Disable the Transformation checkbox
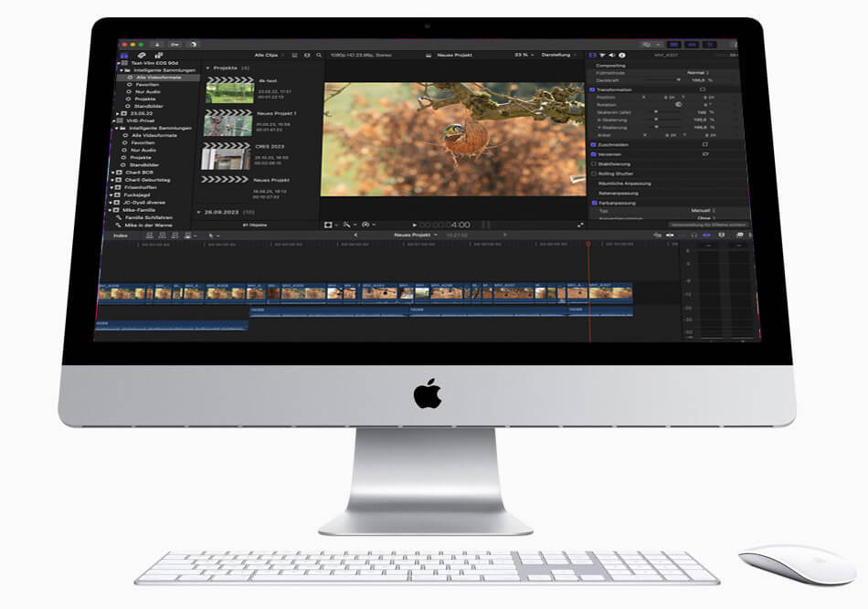The width and height of the screenshot is (868, 609). pos(593,89)
